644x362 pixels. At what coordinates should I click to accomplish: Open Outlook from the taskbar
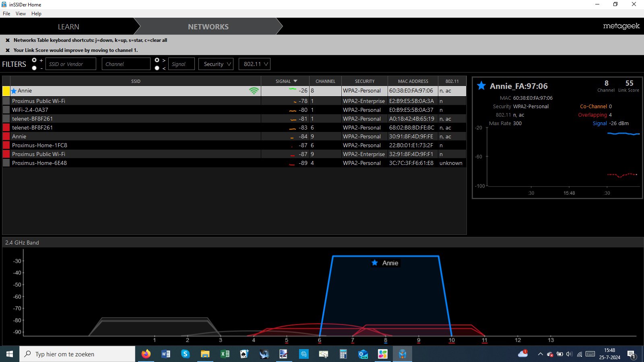click(363, 354)
